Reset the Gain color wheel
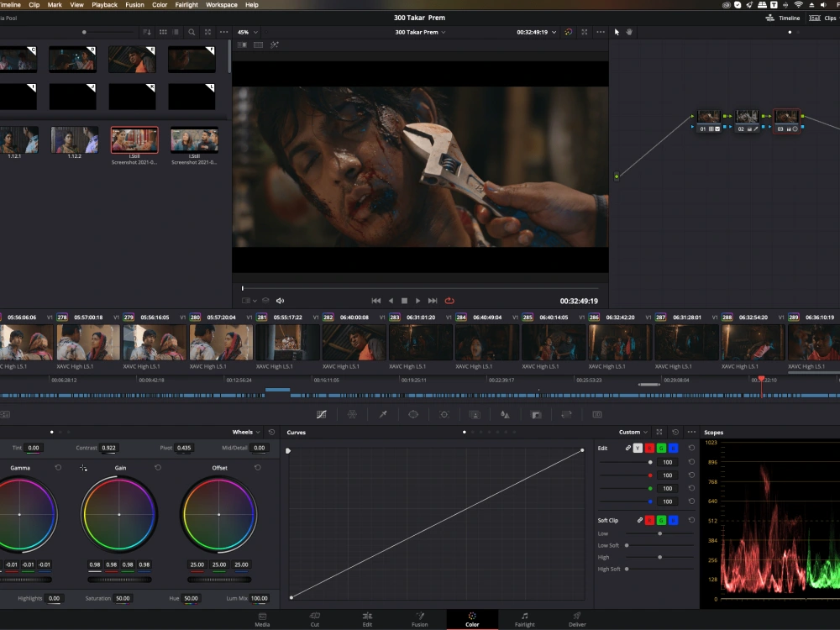The width and height of the screenshot is (840, 630). pos(158,468)
